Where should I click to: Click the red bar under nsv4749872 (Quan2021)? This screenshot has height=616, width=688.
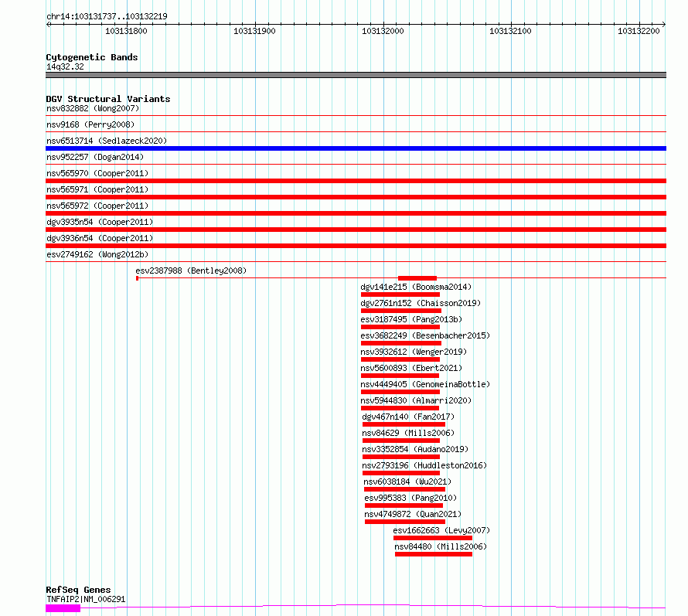coord(405,522)
